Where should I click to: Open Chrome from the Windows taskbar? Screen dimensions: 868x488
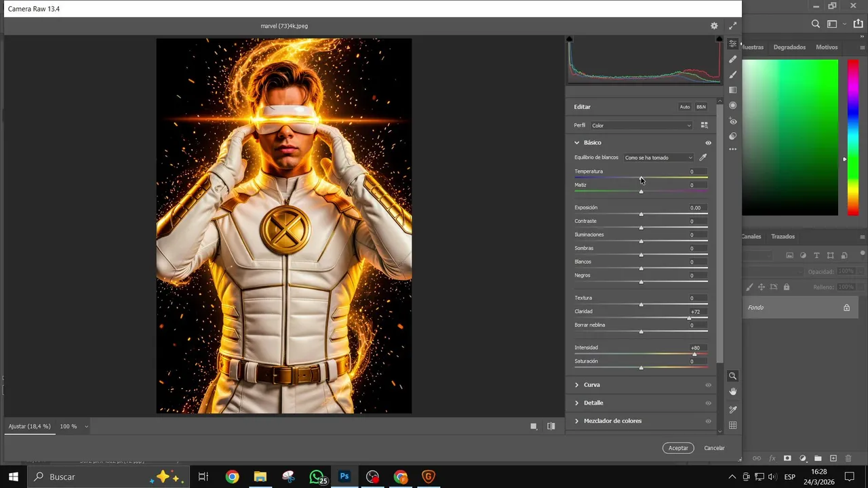(x=232, y=477)
